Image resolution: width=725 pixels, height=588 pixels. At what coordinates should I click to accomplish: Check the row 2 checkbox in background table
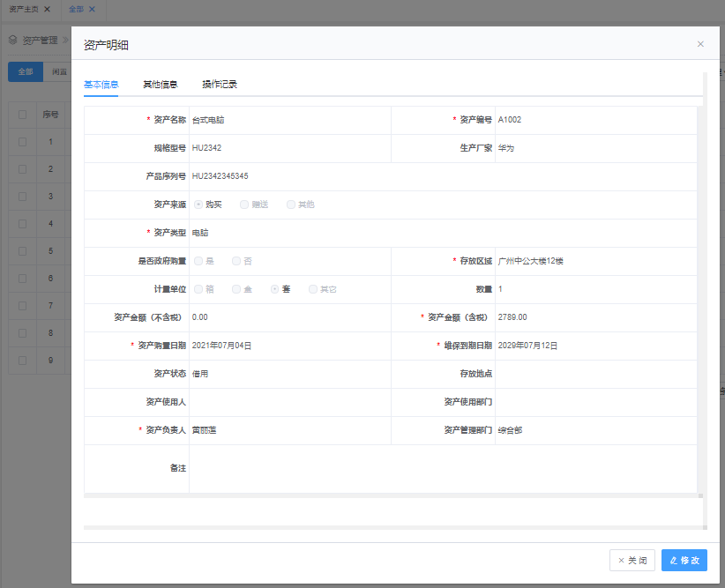(22, 169)
